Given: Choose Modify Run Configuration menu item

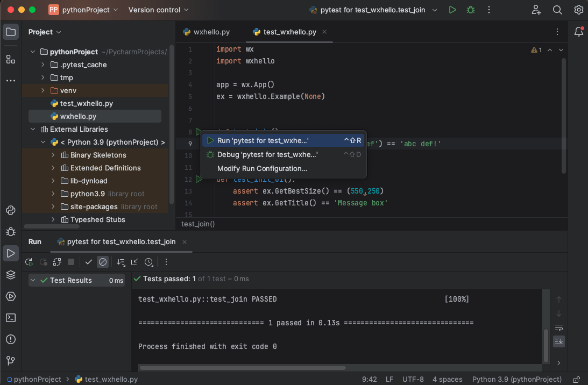Looking at the screenshot, I should 262,168.
